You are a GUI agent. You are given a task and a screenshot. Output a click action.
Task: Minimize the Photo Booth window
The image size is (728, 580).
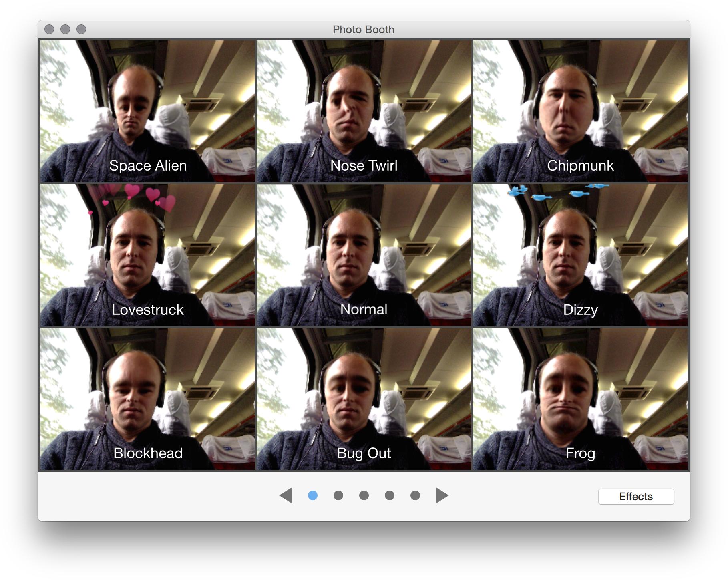65,29
